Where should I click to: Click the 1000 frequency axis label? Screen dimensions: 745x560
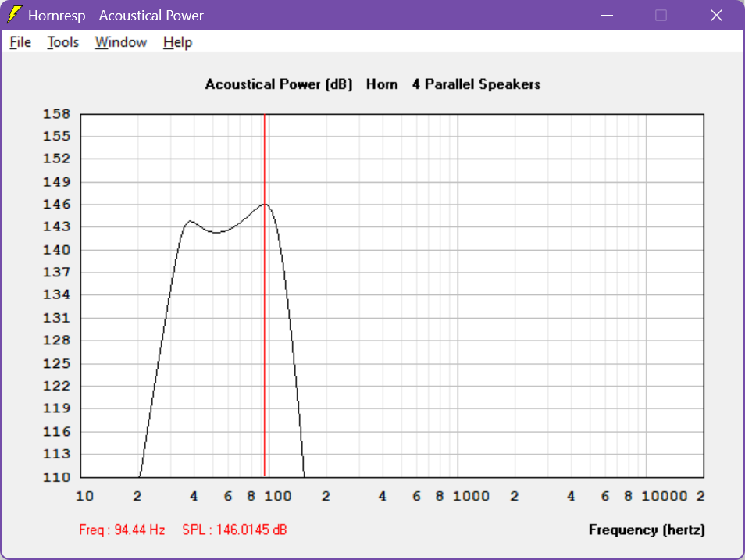pyautogui.click(x=471, y=496)
